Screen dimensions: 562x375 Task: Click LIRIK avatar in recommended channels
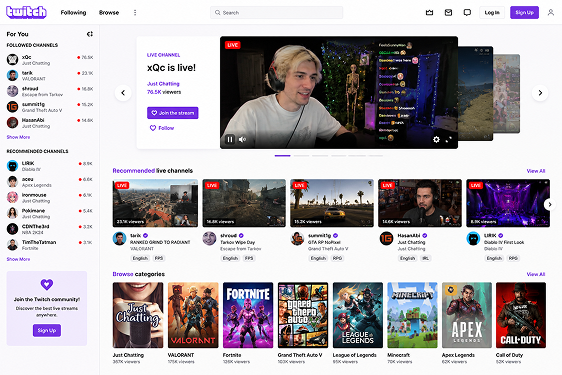click(13, 166)
